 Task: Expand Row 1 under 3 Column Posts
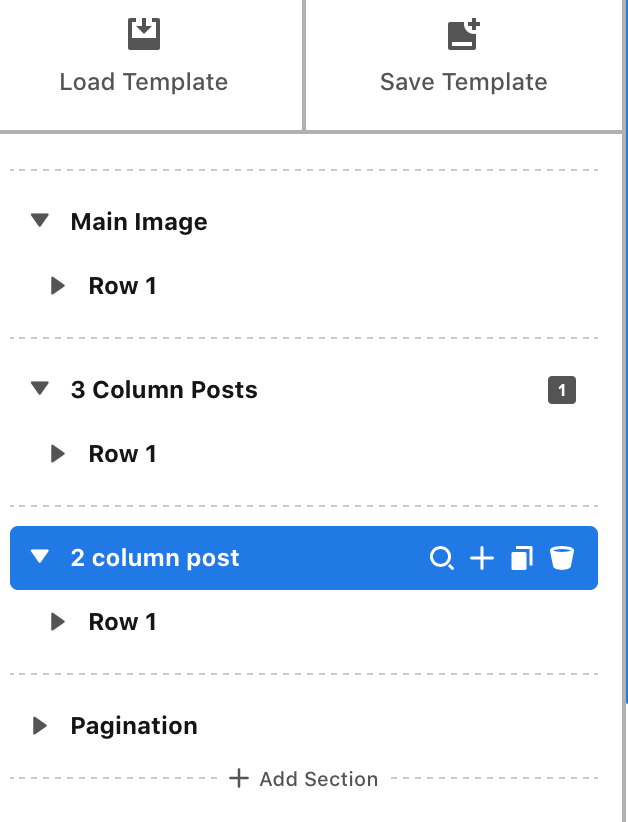click(x=58, y=454)
